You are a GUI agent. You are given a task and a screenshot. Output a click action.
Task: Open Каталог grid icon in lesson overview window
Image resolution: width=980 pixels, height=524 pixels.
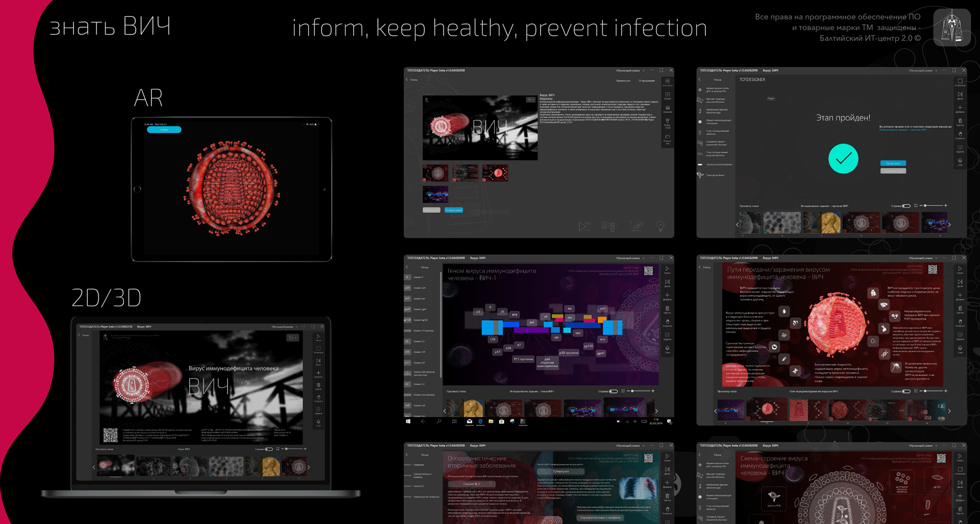667,96
